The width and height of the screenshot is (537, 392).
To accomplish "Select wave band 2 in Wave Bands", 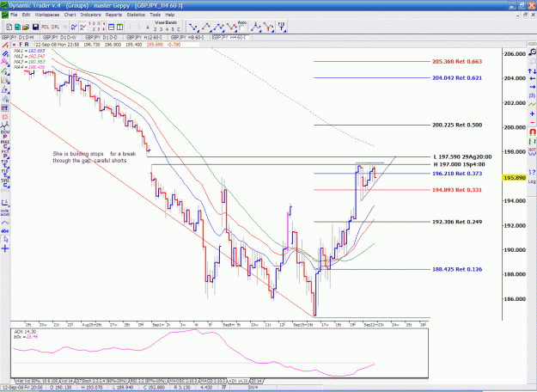I will pyautogui.click(x=155, y=29).
